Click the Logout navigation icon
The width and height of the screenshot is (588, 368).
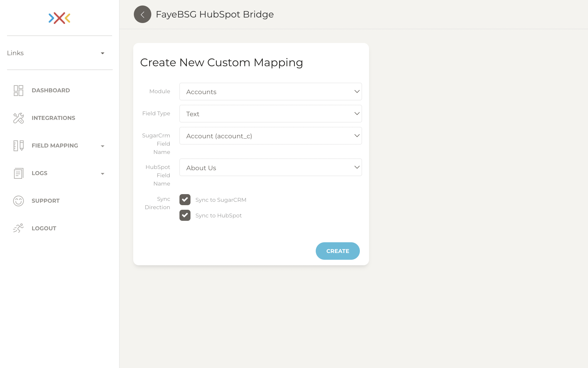(x=18, y=228)
